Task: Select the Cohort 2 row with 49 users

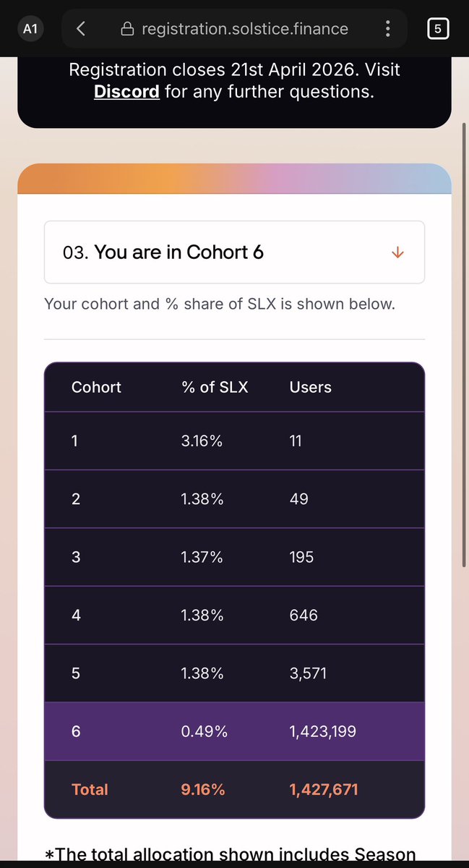Action: (234, 499)
